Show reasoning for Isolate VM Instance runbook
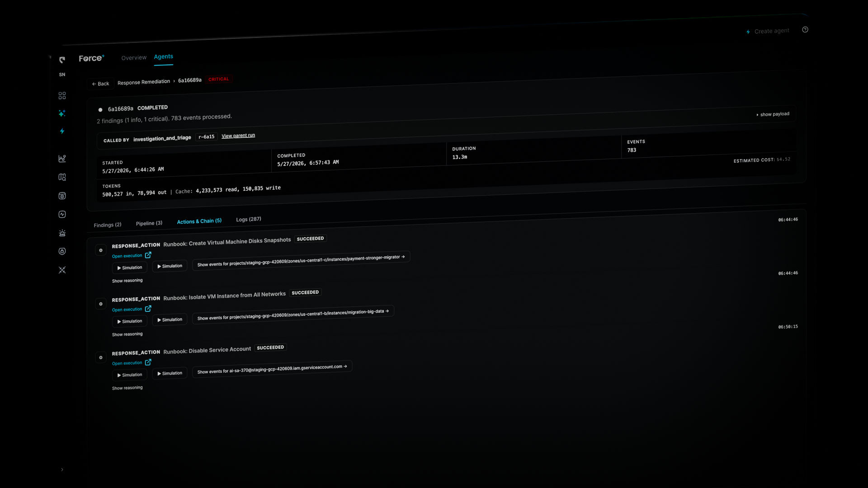 [x=127, y=334]
